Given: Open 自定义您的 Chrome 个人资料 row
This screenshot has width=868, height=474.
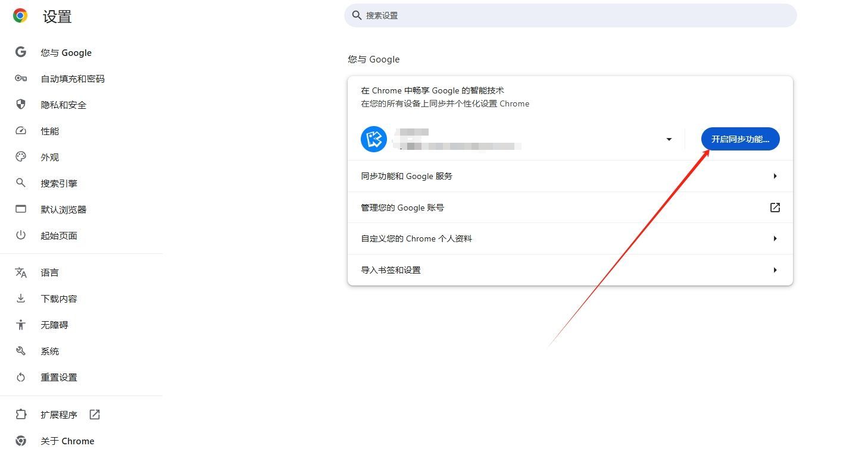Looking at the screenshot, I should point(570,238).
